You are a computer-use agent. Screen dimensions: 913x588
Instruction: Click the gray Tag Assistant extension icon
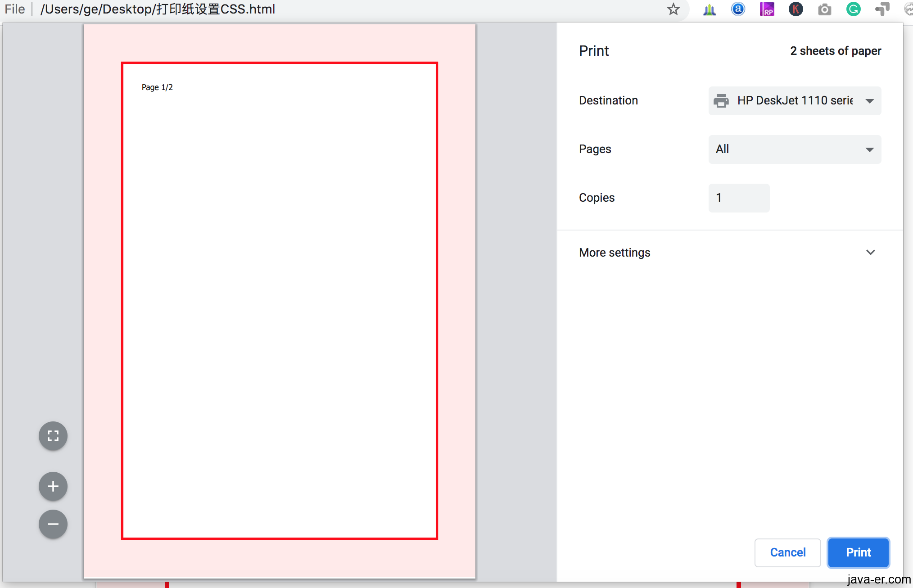pos(881,9)
